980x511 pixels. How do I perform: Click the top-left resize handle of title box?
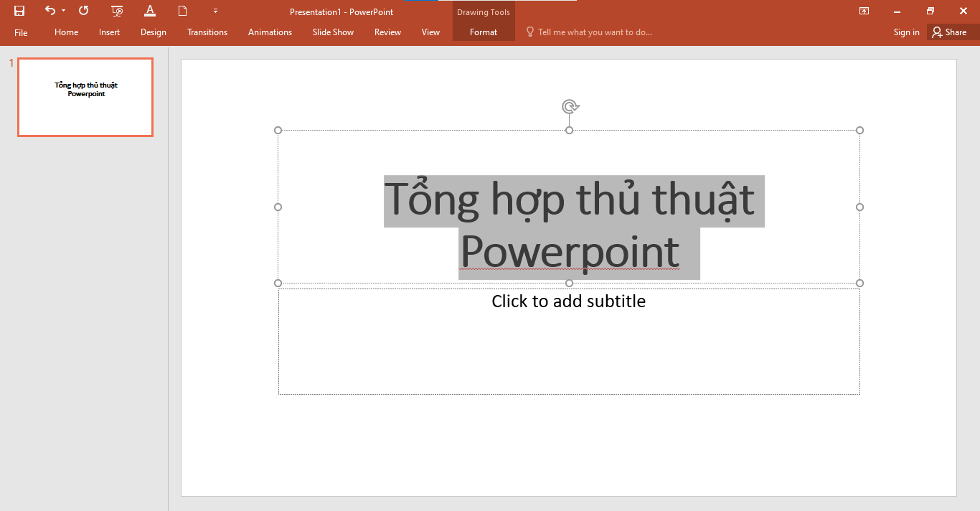tap(278, 131)
